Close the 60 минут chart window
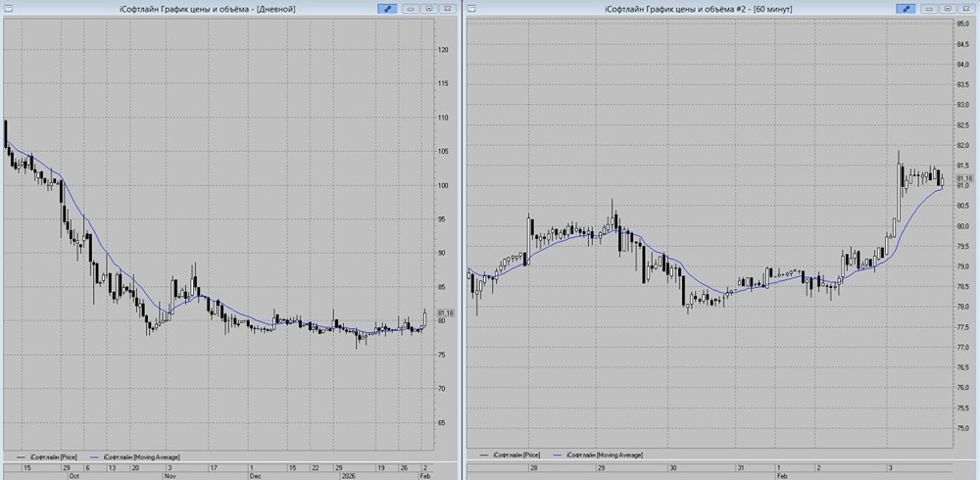The image size is (980, 480). pyautogui.click(x=966, y=9)
